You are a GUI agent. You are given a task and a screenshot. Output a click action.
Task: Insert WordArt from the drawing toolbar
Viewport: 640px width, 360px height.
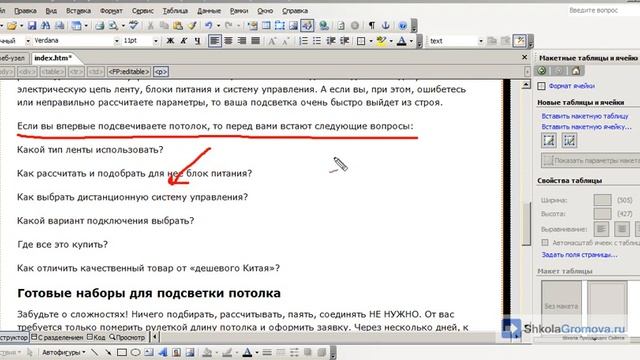point(163,352)
